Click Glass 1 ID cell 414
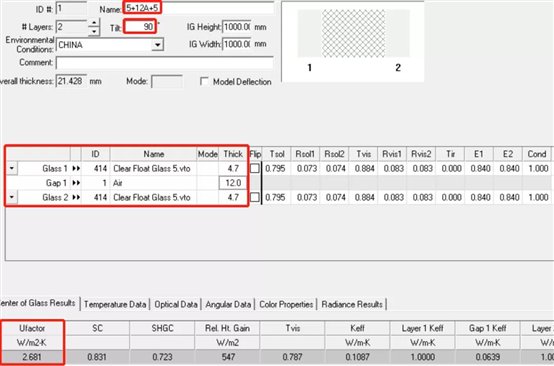The height and width of the screenshot is (366, 554). click(96, 169)
